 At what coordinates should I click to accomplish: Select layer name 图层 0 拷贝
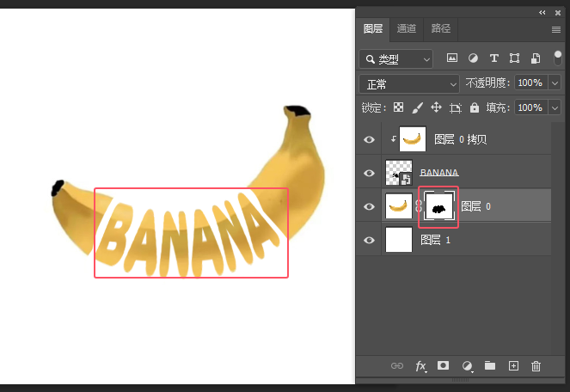pos(460,139)
